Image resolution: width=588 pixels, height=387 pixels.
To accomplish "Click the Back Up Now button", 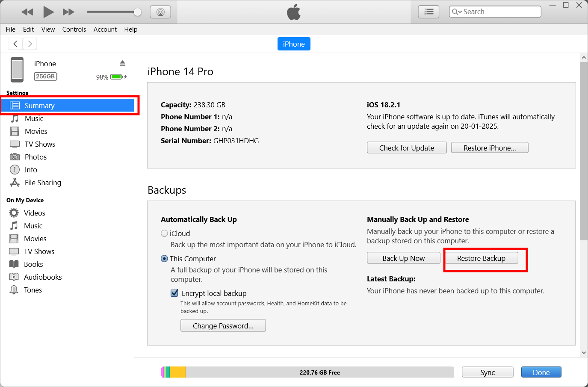I will tap(404, 258).
